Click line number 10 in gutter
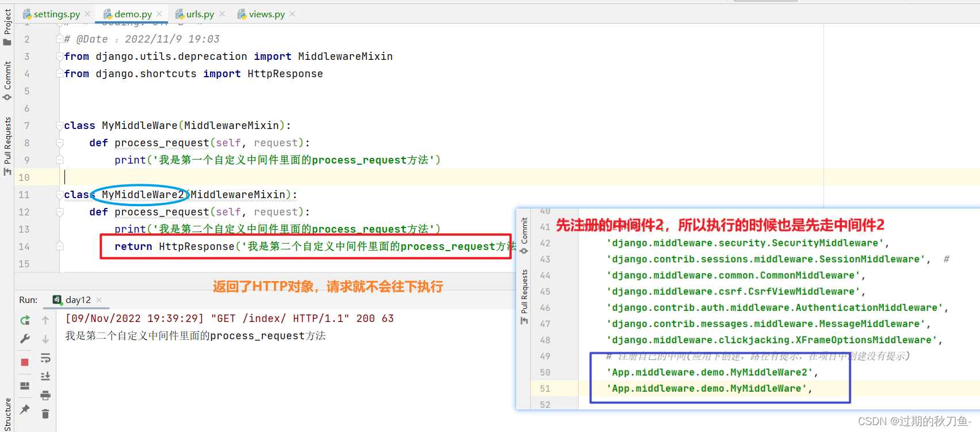Screen dimensions: 980x432 click(x=24, y=177)
